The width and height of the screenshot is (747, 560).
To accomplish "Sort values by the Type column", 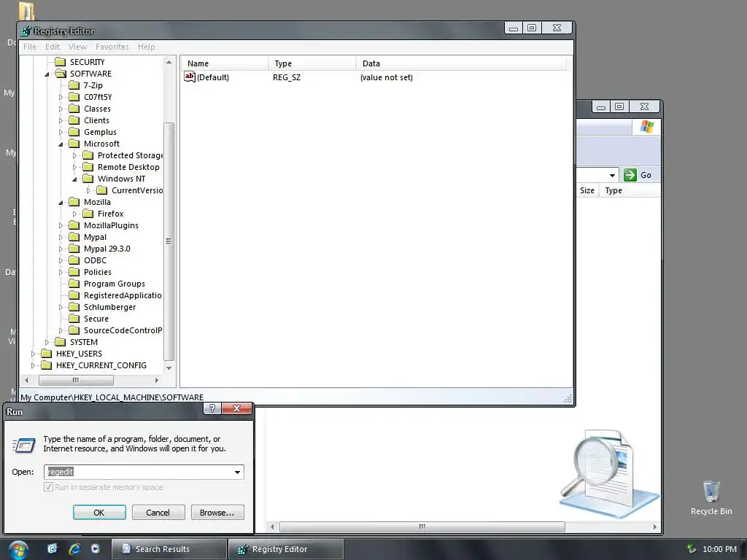I will click(312, 63).
